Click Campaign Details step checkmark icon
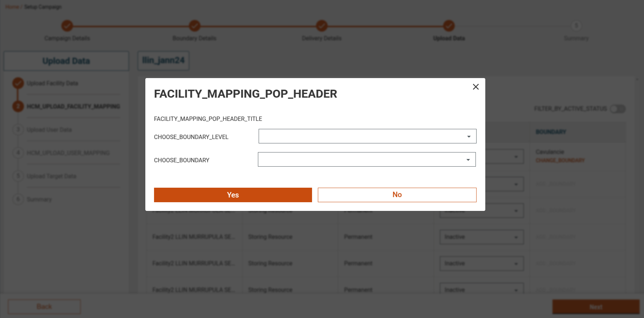 coord(67,26)
